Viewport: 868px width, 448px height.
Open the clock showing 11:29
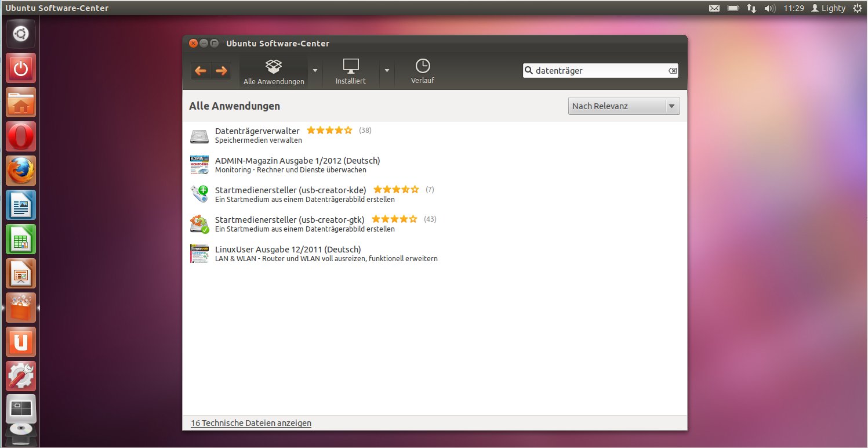click(794, 8)
